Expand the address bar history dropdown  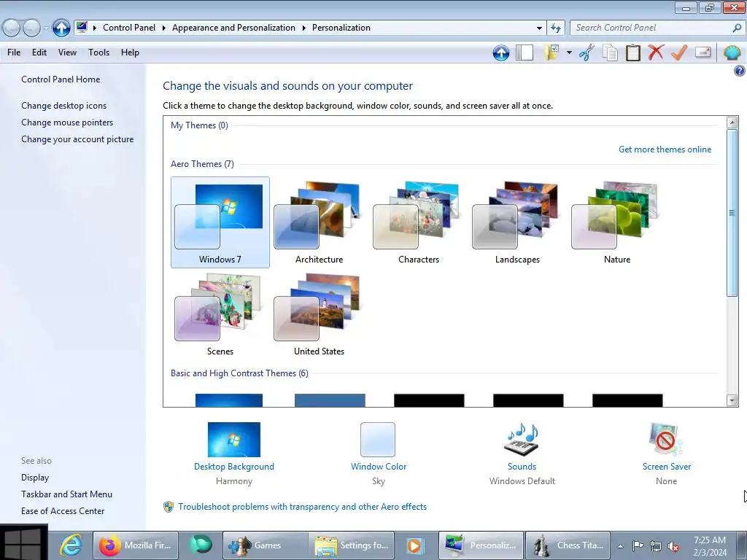tap(539, 28)
